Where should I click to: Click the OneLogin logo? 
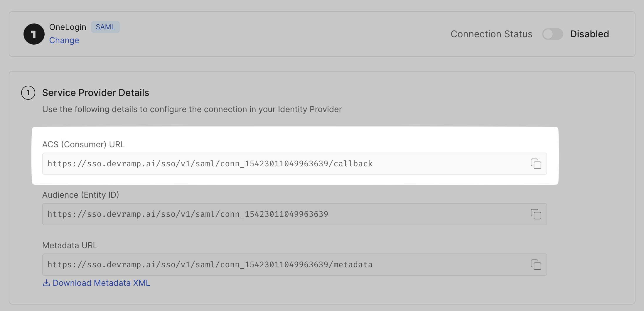click(x=34, y=34)
